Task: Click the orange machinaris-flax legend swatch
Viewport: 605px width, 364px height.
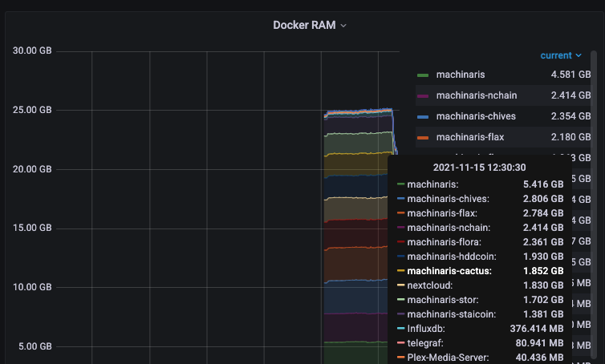Action: click(423, 138)
